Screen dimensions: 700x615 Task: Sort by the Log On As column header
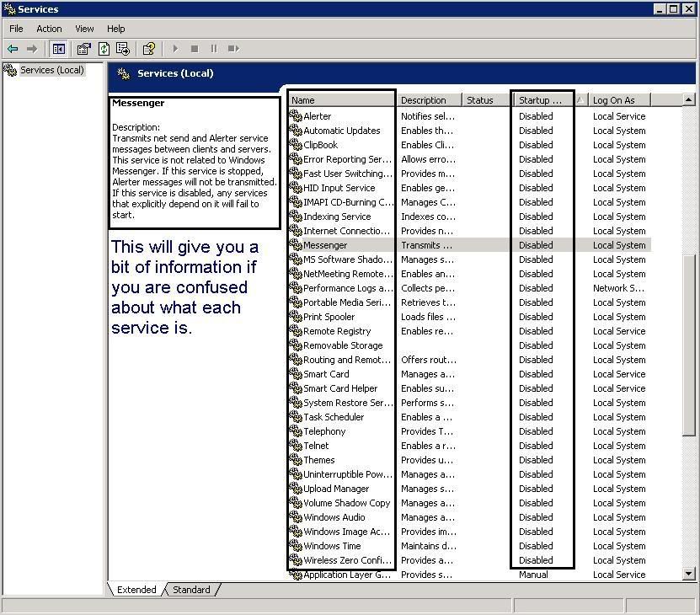pyautogui.click(x=620, y=100)
